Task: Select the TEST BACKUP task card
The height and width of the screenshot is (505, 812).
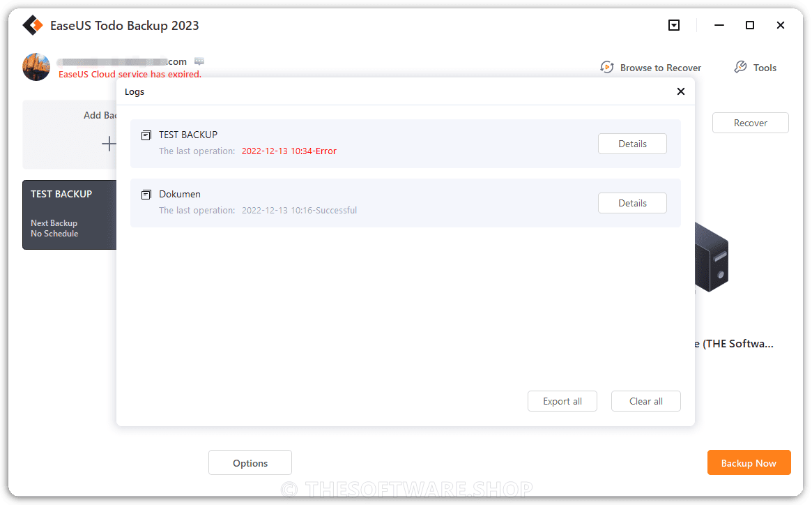Action: point(70,215)
